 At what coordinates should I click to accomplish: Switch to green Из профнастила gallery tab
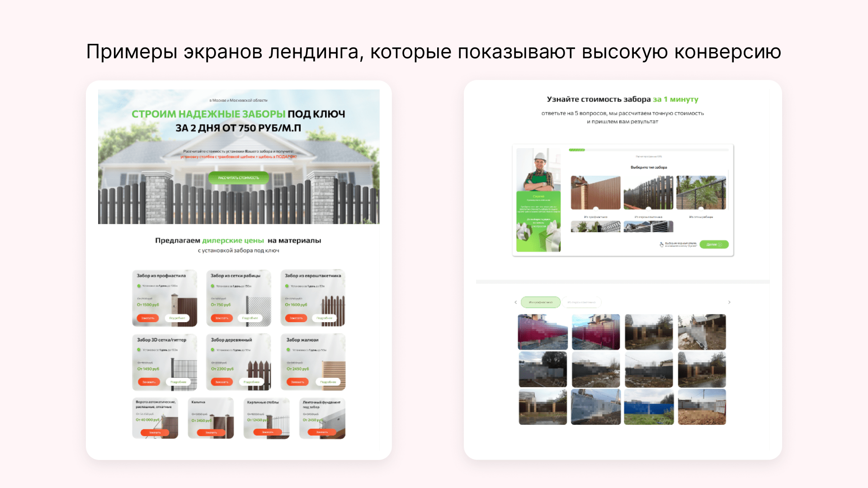coord(540,302)
